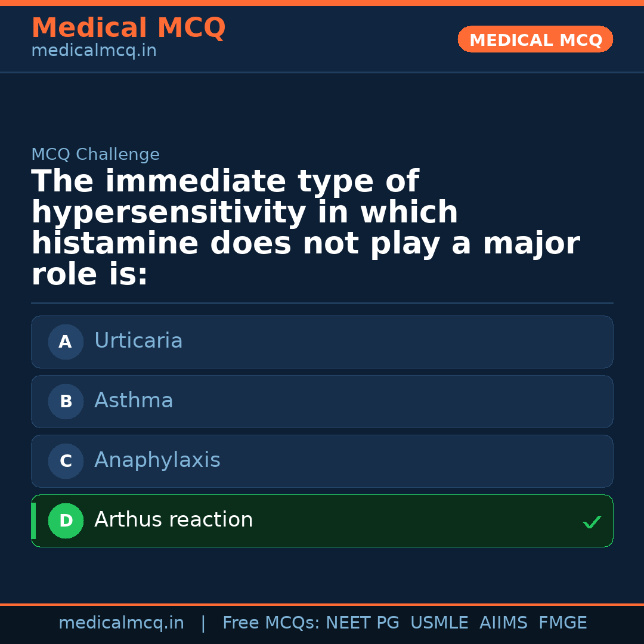644x644 pixels.
Task: Click the Medical MCQ orange header title
Action: tap(128, 28)
